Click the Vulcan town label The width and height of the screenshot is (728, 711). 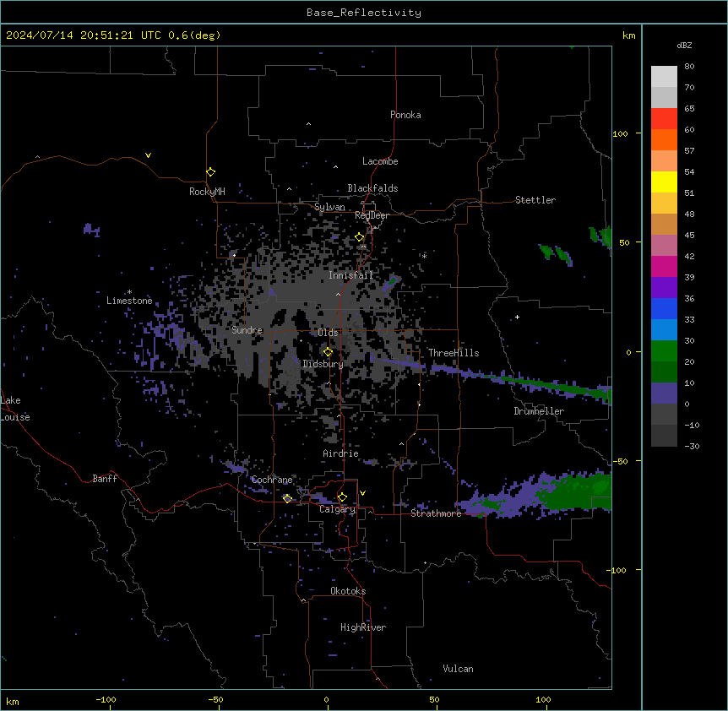pos(458,669)
